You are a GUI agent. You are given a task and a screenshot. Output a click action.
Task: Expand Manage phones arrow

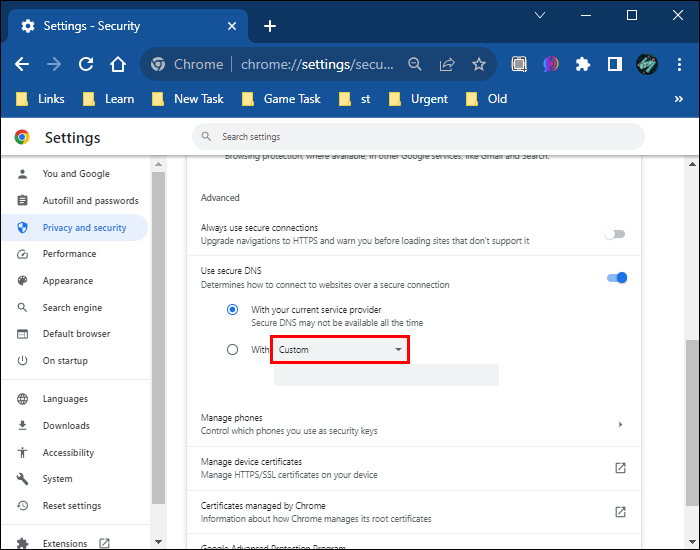pos(620,424)
